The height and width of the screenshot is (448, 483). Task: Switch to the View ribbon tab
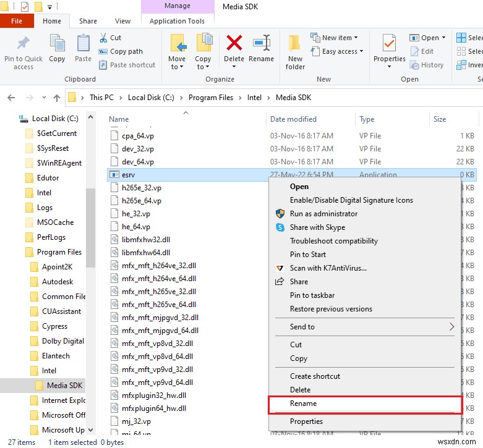point(122,21)
